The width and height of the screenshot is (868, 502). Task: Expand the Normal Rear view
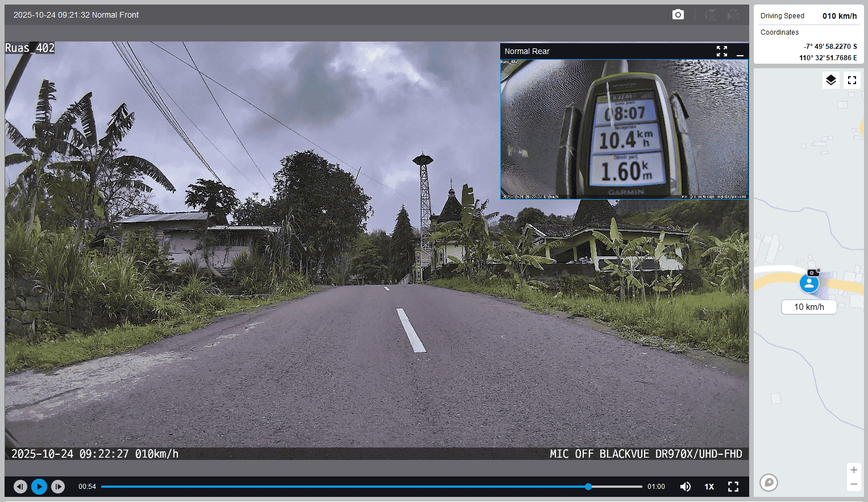(721, 51)
